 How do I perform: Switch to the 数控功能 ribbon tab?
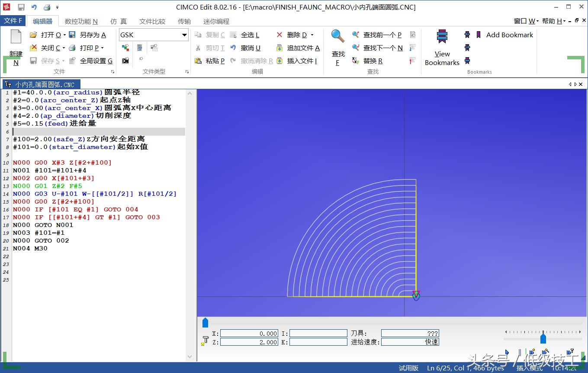81,21
